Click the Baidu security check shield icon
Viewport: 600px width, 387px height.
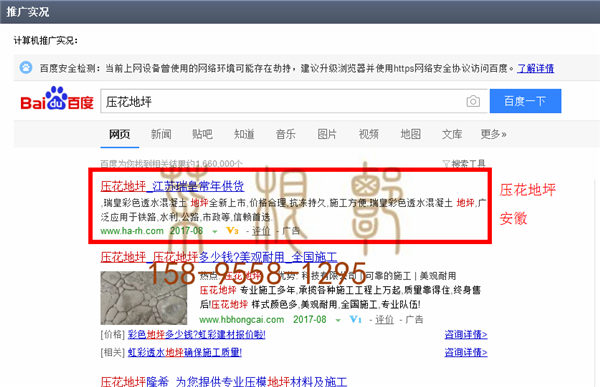click(x=26, y=67)
